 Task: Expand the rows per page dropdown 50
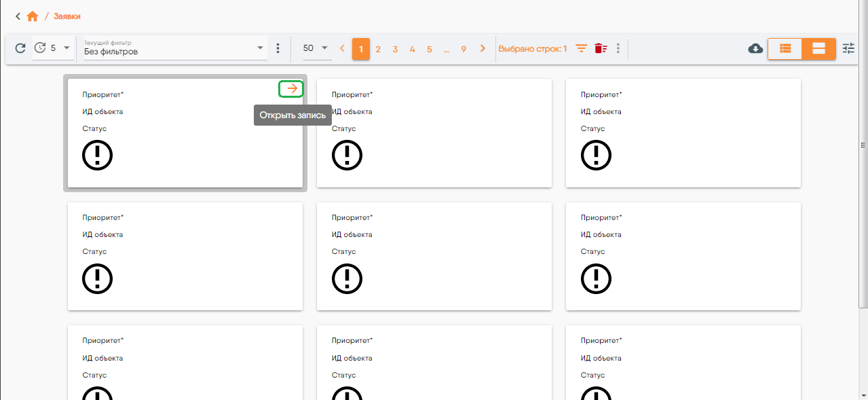tap(316, 48)
